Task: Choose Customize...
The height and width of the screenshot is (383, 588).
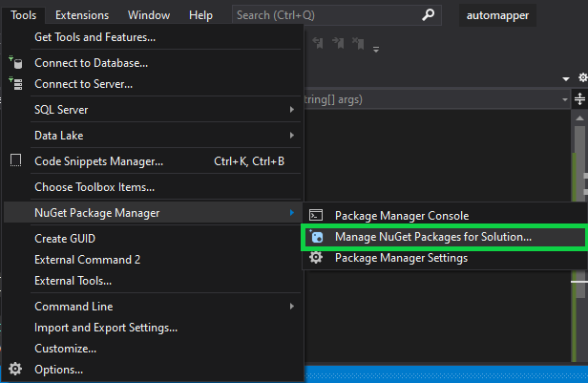Action: (x=154, y=349)
